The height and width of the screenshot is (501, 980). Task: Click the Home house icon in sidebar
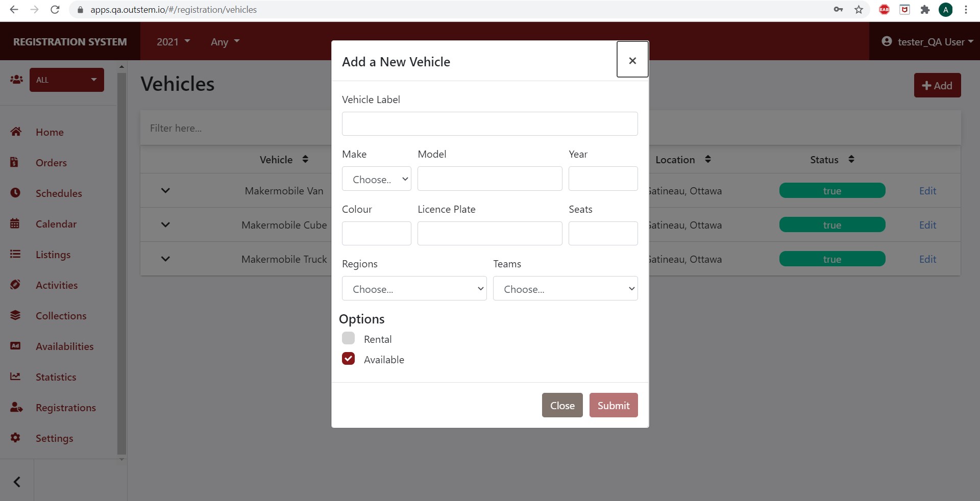coord(16,132)
